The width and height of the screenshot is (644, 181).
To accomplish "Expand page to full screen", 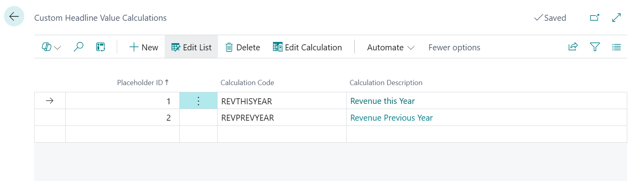I will pos(616,18).
